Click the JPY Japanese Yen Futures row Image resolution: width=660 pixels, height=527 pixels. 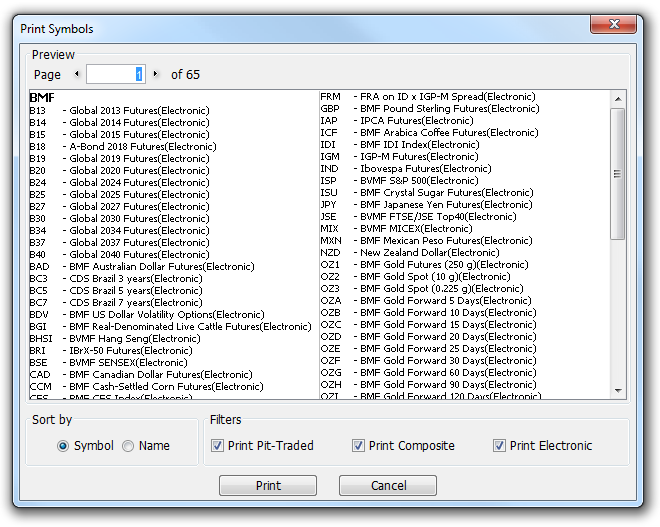point(426,205)
